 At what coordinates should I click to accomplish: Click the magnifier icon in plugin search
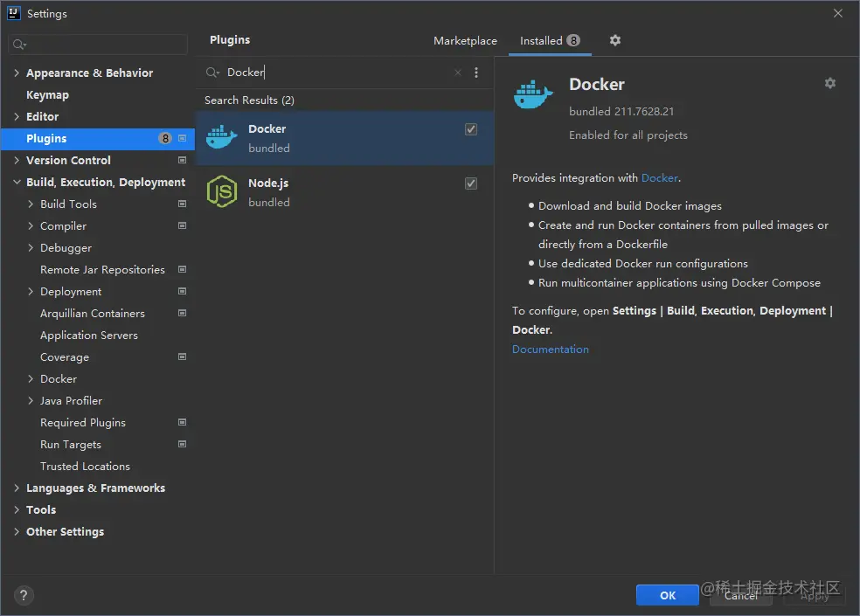click(x=212, y=73)
